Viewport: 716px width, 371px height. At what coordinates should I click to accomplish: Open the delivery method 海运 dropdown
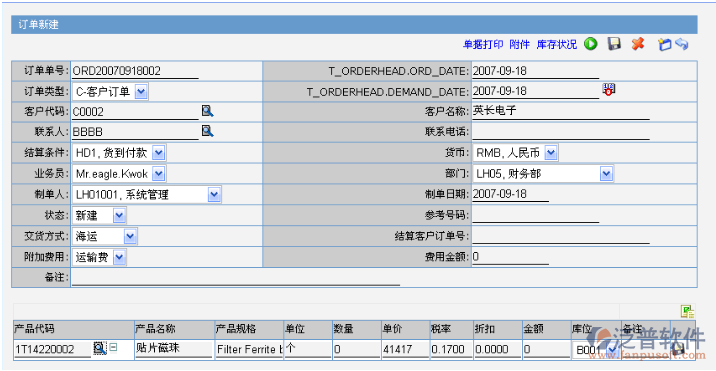[x=130, y=236]
